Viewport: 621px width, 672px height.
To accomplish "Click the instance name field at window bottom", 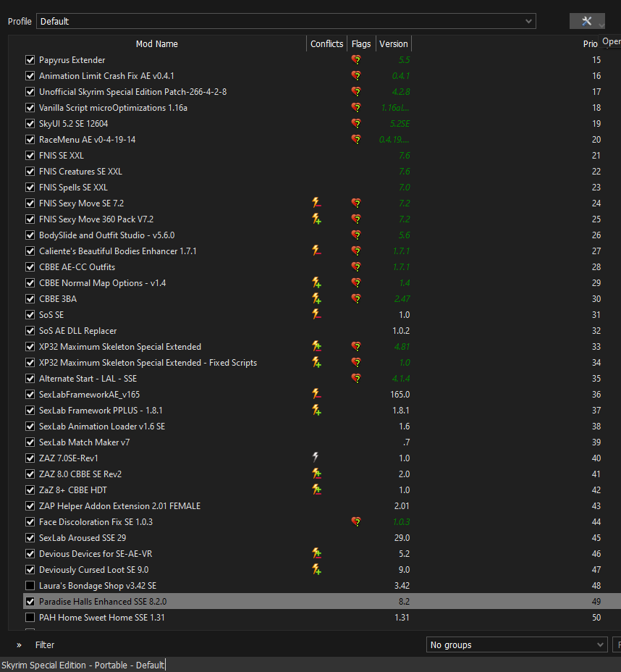I will (83, 665).
